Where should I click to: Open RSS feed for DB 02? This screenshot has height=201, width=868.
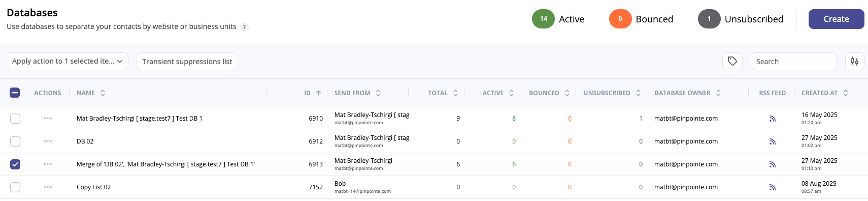772,141
